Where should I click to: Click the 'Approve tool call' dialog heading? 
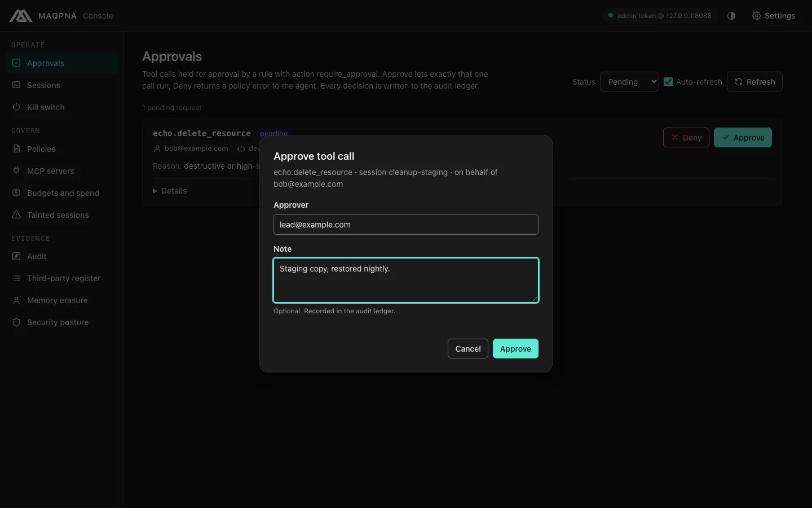314,156
